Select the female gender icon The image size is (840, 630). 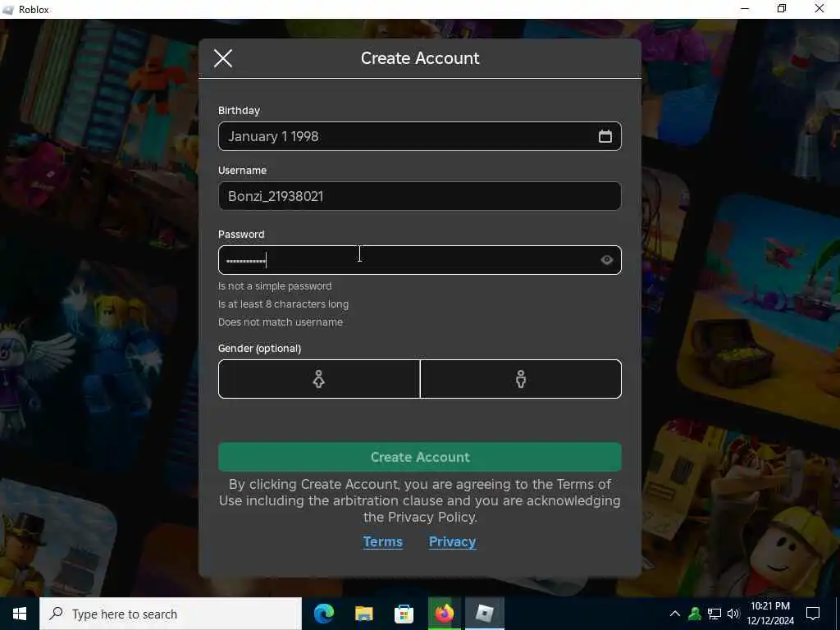tap(319, 379)
